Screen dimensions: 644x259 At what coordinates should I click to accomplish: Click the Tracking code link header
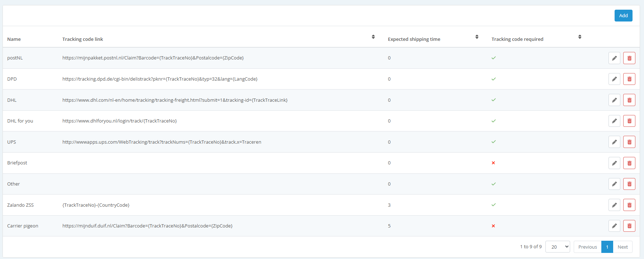point(82,39)
